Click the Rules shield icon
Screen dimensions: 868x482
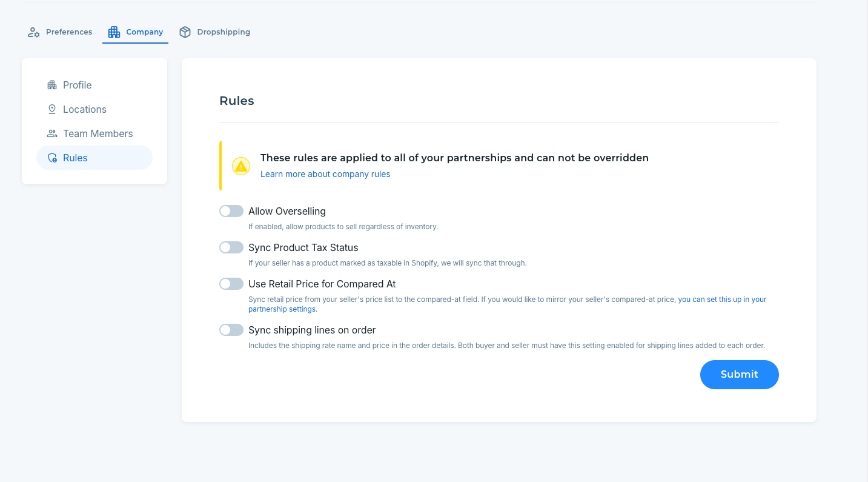[52, 158]
